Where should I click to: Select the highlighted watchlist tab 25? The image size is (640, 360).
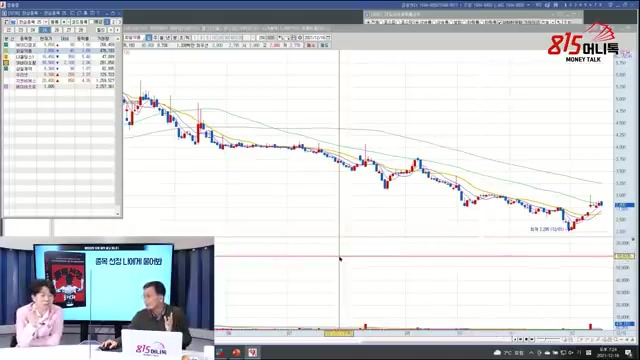[x=44, y=30]
